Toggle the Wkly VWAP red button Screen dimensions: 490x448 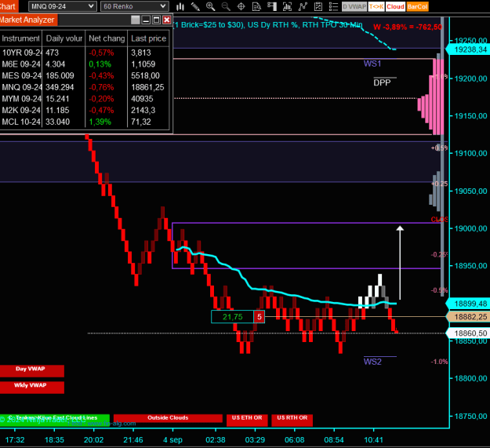(31, 387)
